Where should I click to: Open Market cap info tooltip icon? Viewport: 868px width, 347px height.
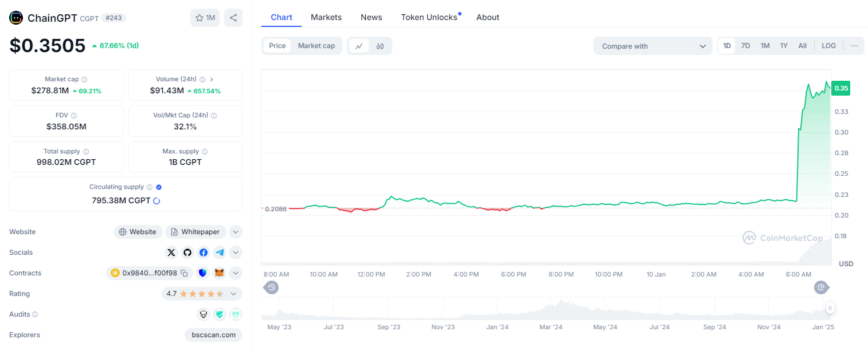84,80
